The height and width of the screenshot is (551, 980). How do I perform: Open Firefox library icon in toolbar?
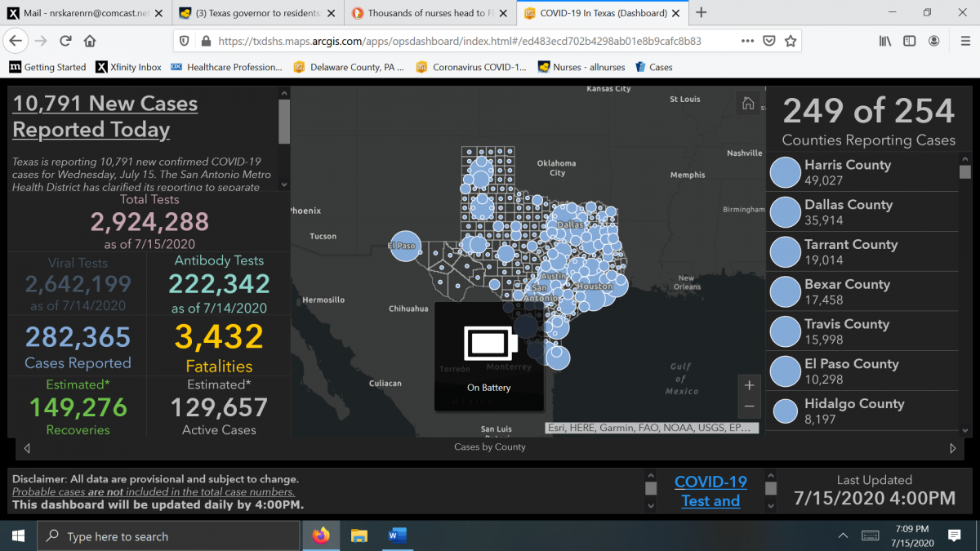click(884, 41)
